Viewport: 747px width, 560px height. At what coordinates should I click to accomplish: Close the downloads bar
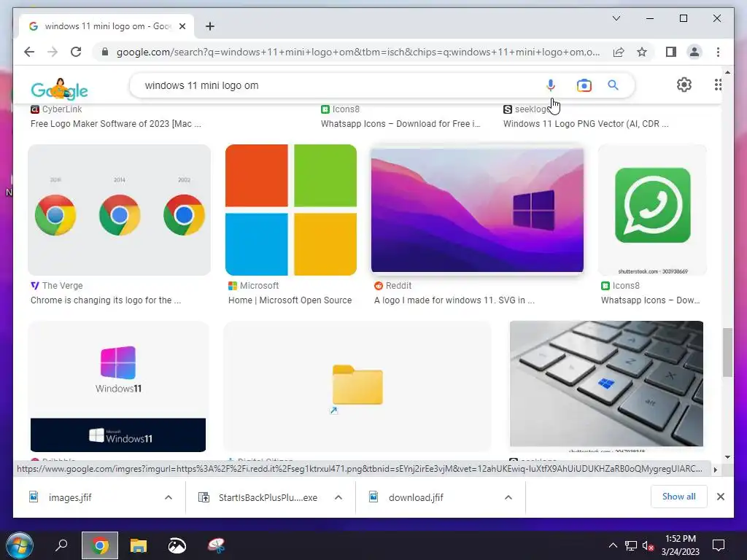tap(720, 497)
